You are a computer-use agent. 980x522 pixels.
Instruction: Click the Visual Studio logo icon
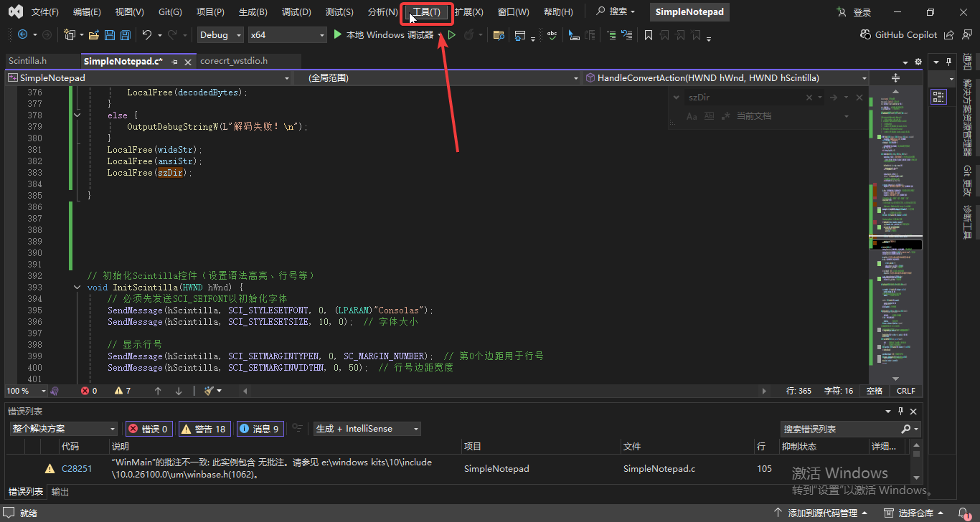pos(16,11)
